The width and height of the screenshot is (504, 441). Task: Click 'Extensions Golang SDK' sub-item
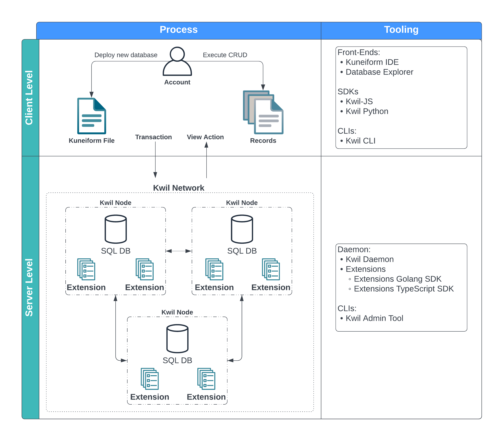[x=398, y=279]
